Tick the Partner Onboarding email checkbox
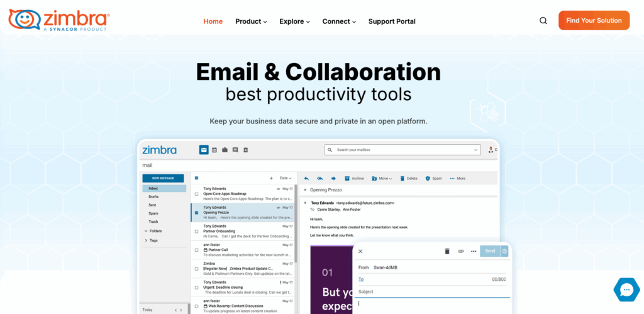This screenshot has height=314, width=644. [x=196, y=231]
